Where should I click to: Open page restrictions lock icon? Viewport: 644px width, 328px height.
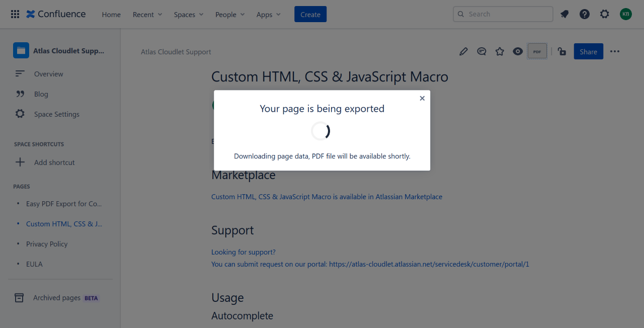[x=562, y=51]
